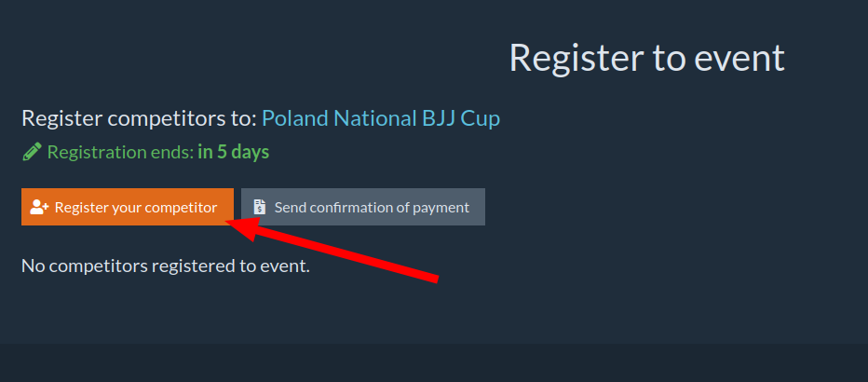Click the invoice document icon on payment button
The image size is (868, 382).
(260, 207)
